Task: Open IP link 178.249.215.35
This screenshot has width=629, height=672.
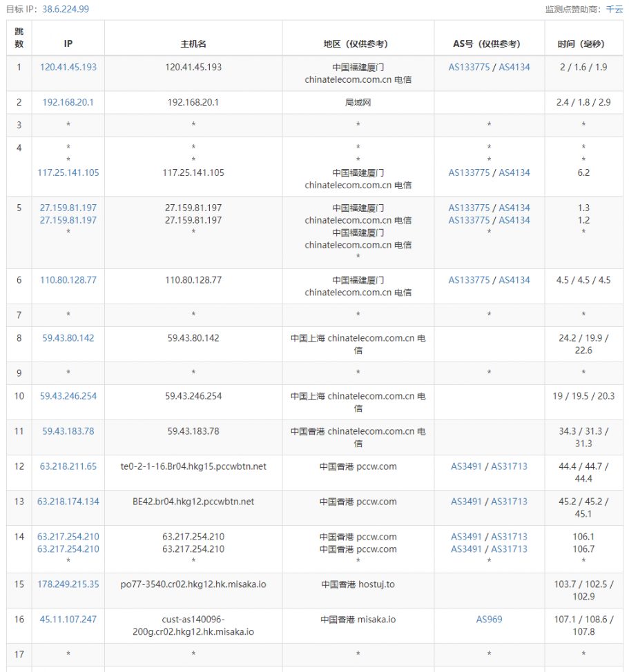Action: click(x=68, y=584)
